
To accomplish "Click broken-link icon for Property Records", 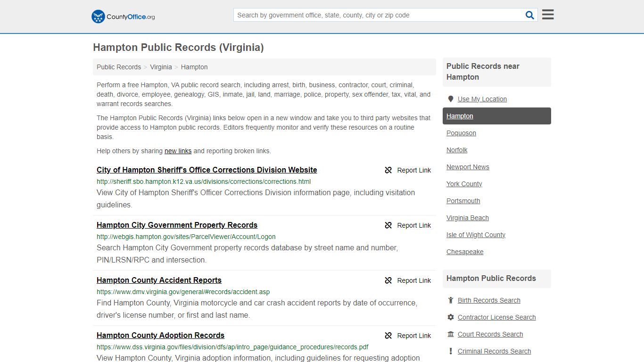I will coord(388,225).
